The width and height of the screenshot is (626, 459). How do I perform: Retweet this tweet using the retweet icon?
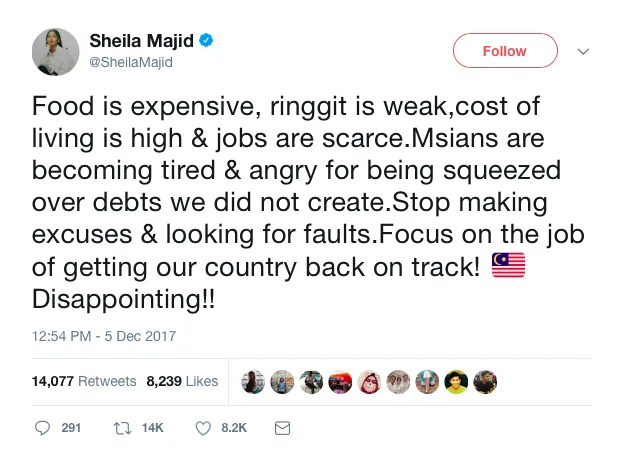(x=122, y=427)
